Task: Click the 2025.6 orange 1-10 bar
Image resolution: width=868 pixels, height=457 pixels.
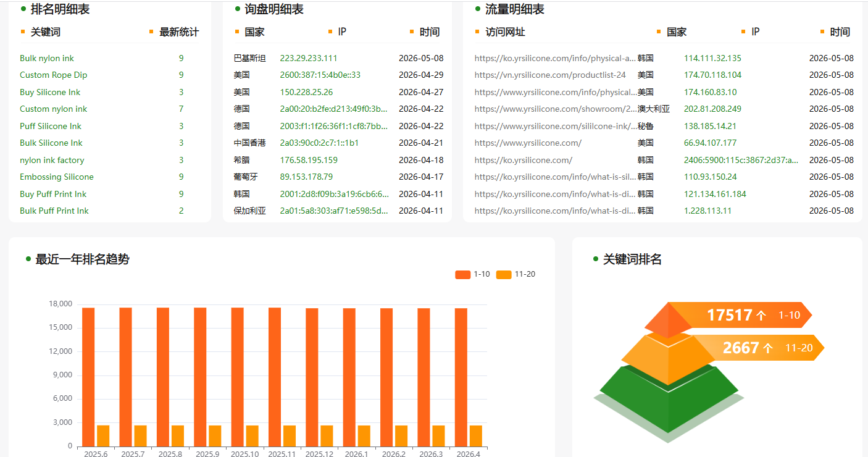Action: (x=88, y=377)
